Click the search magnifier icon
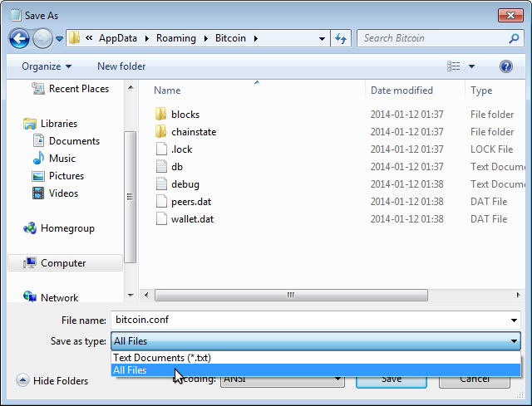The width and height of the screenshot is (532, 406). [514, 38]
